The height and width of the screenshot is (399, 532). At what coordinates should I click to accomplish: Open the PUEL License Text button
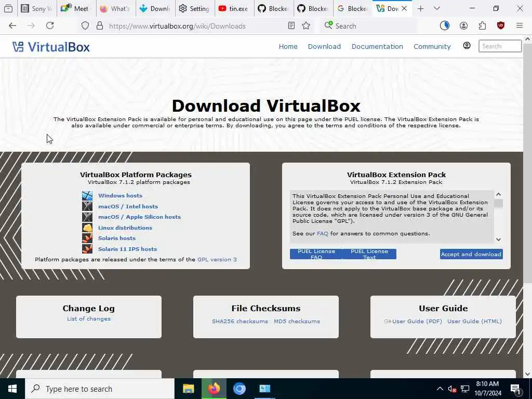(369, 254)
